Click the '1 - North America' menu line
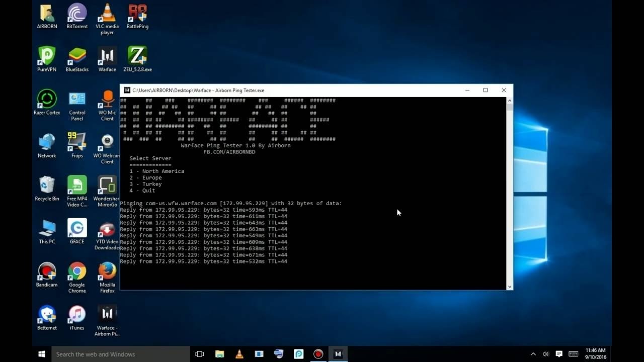The width and height of the screenshot is (644, 362). 156,171
